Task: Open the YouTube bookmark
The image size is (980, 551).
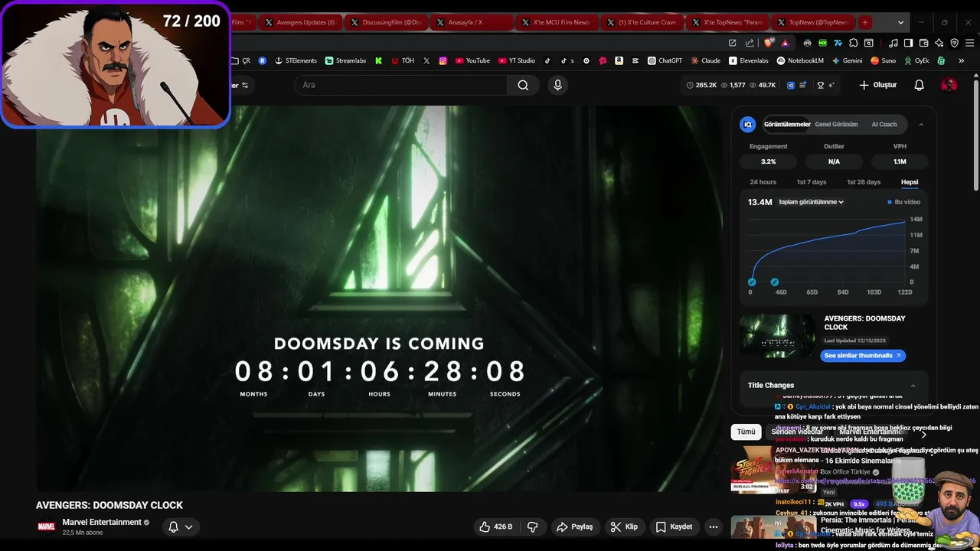Action: pyautogui.click(x=472, y=60)
